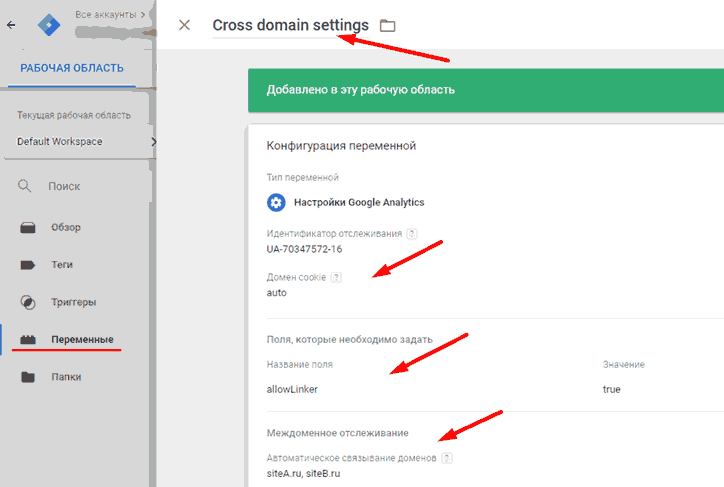
Task: Select the Междоменное отслеживание section label
Action: (x=338, y=433)
